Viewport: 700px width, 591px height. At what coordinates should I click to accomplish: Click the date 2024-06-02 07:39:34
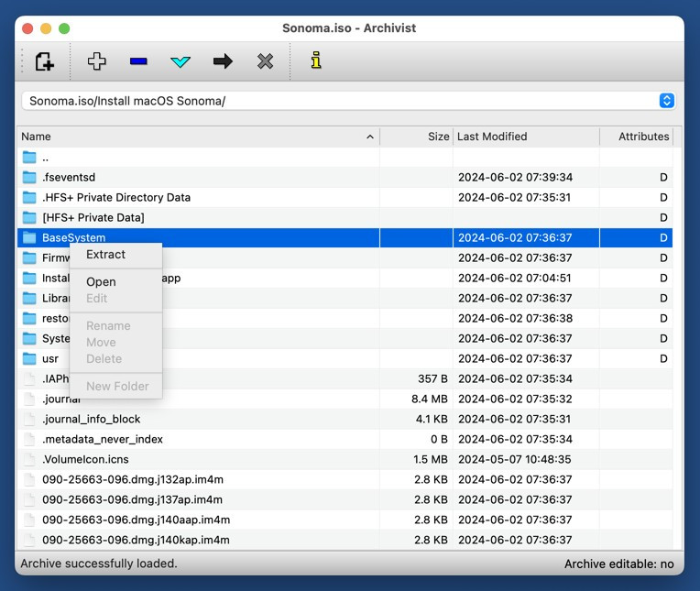point(515,177)
